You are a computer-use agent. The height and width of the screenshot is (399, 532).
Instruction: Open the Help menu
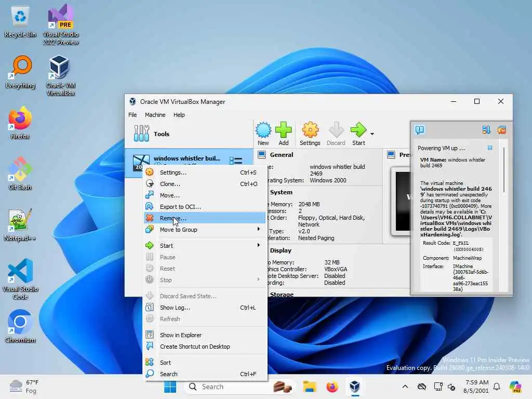(x=179, y=115)
